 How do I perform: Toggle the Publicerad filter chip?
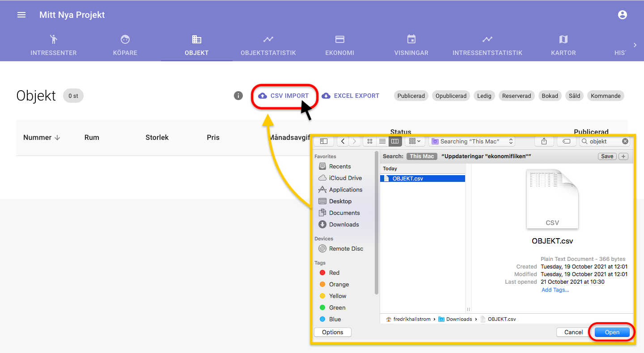[x=411, y=96]
